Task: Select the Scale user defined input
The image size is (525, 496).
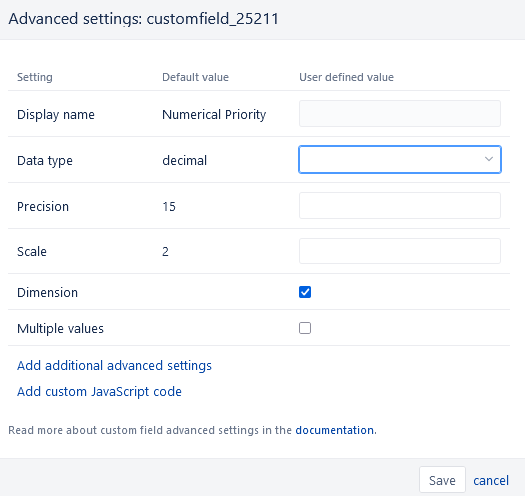Action: 400,251
